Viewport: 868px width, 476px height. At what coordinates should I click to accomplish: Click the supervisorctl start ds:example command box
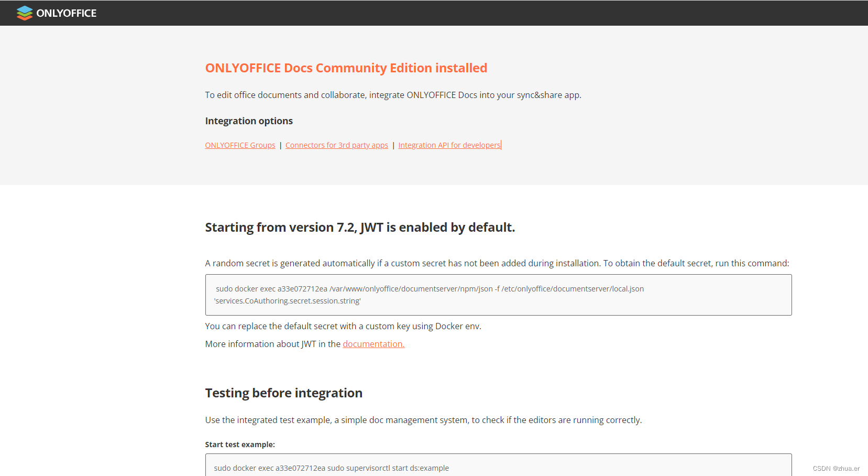click(x=498, y=465)
